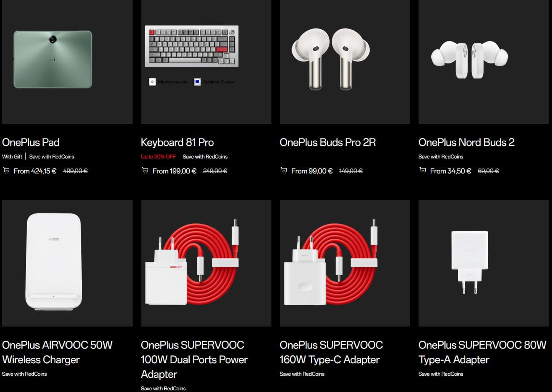
Task: Click the cart icon for OnePlus Nord Buds 2
Action: [x=423, y=171]
